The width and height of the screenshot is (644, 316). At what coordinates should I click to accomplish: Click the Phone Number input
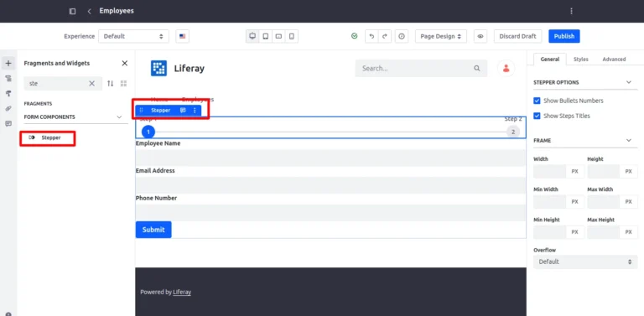(x=330, y=213)
